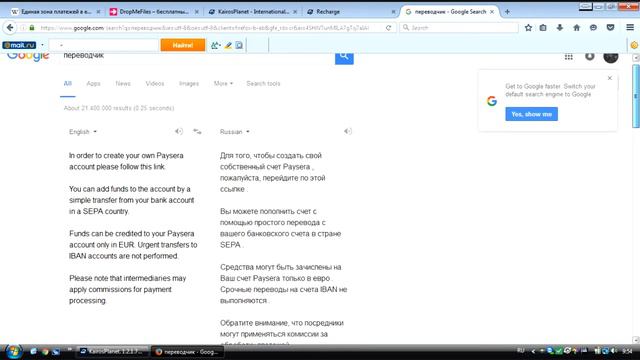640x360 pixels.
Task: Bookmark this page with the star icon
Action: [x=528, y=28]
